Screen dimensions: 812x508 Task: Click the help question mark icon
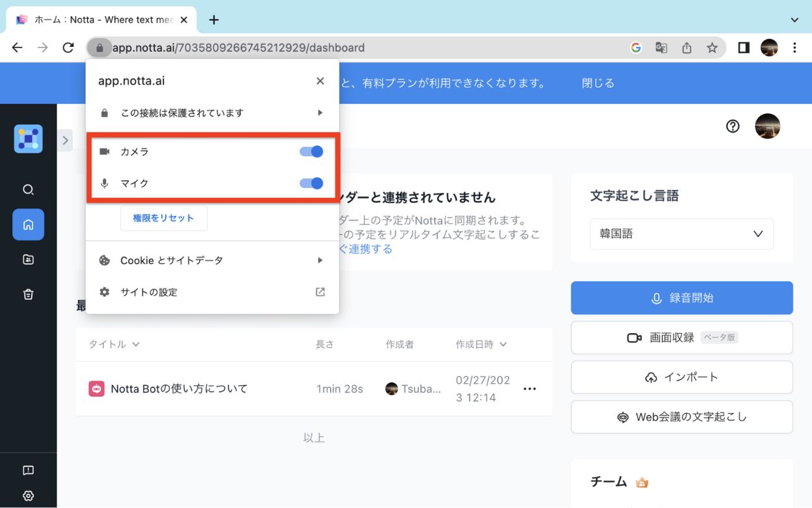tap(733, 126)
